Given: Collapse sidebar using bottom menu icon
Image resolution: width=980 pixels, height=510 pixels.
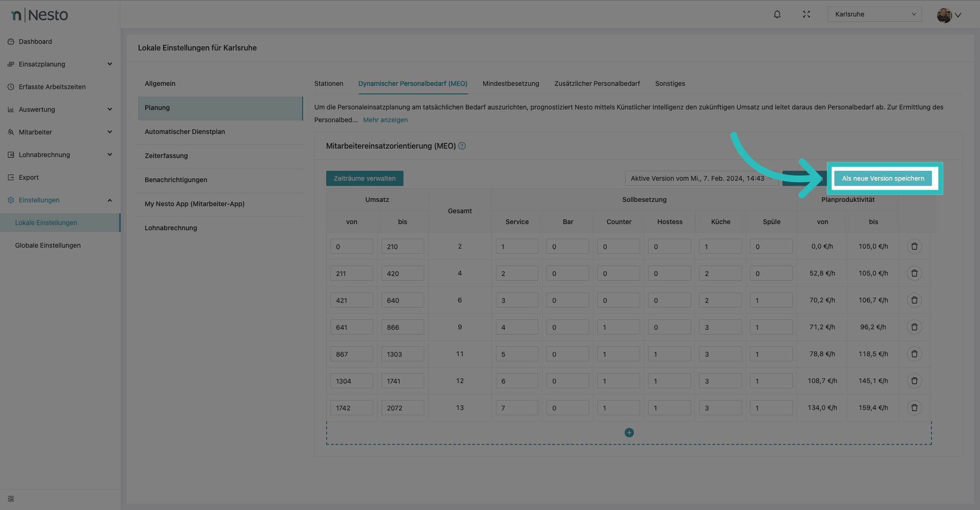Looking at the screenshot, I should (11, 499).
